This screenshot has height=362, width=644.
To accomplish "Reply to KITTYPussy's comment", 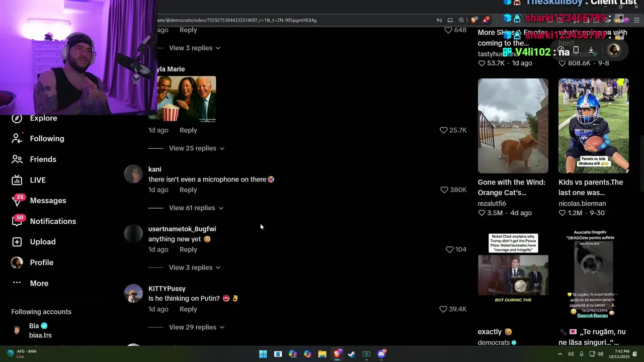I will click(x=188, y=309).
